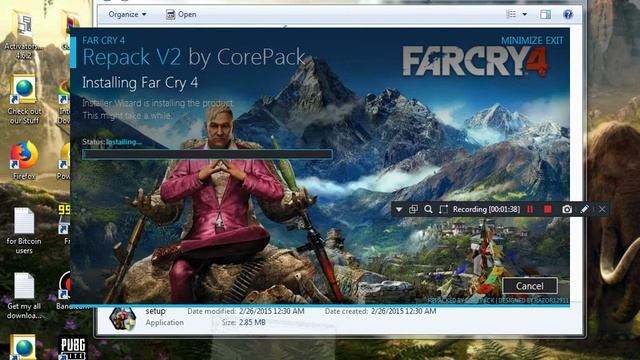Viewport: 640px width, 360px height.
Task: Click the Date created value in the details pane
Action: [x=403, y=311]
